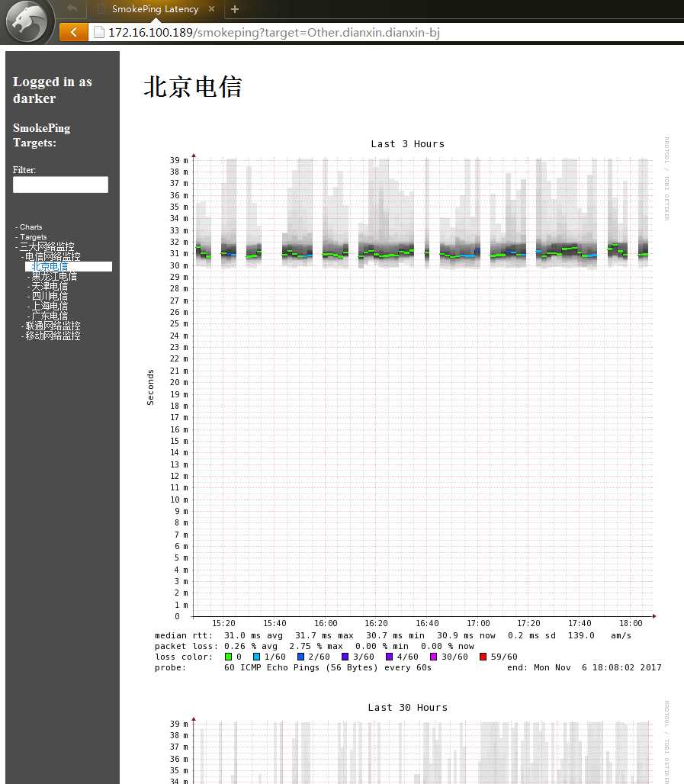Click the green 0 loss color swatch
Image resolution: width=684 pixels, height=784 pixels.
click(229, 657)
